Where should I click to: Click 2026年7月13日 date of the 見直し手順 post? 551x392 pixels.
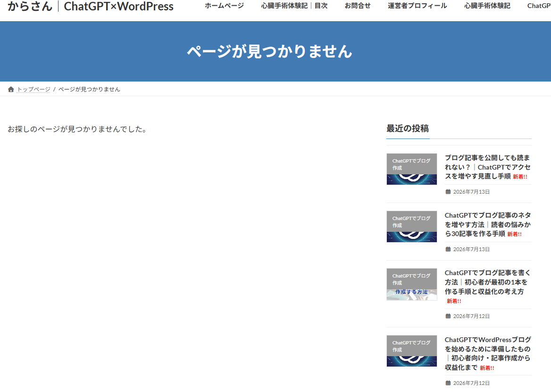[x=471, y=192]
